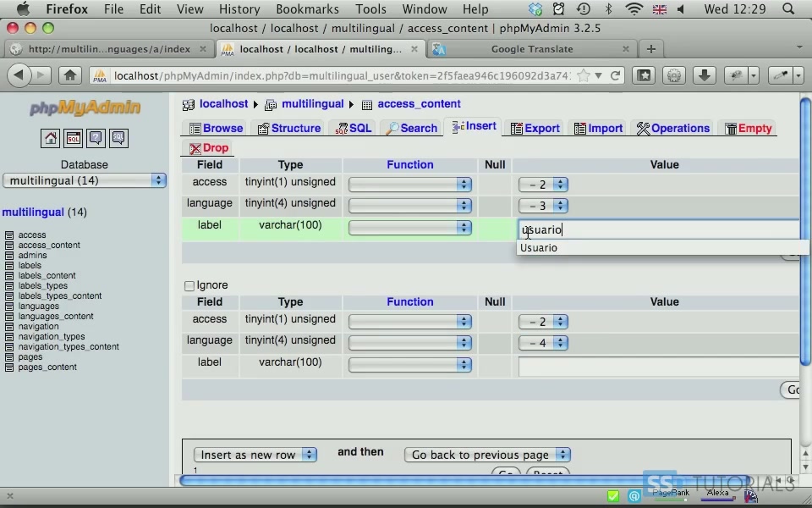Go to the Firefox Home page icon
Viewport: 812px width, 508px height.
pyautogui.click(x=70, y=75)
